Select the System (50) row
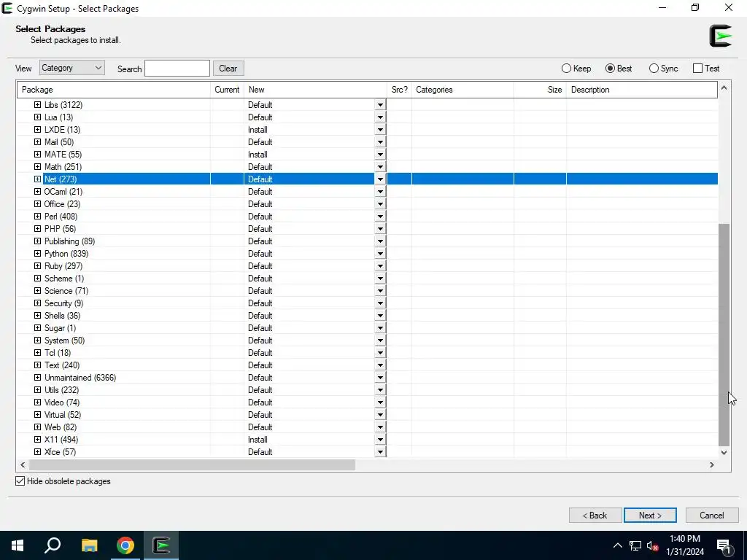The height and width of the screenshot is (560, 747). [x=368, y=341]
